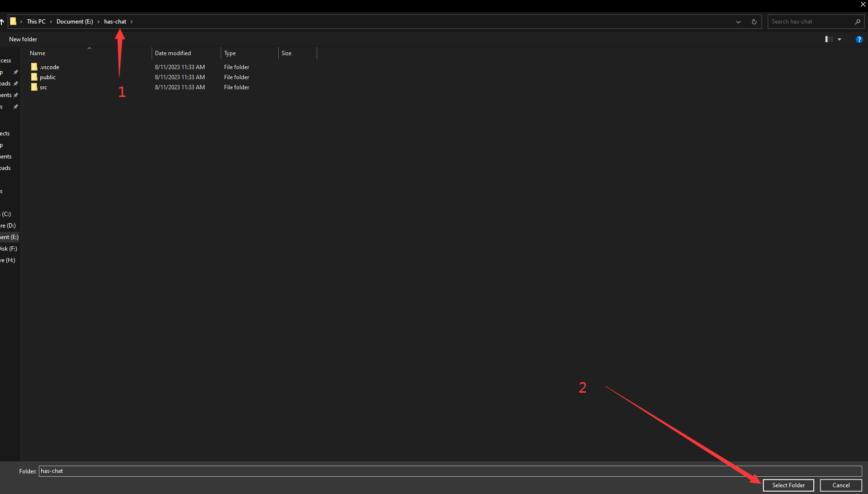Click File folder type in public row

237,77
